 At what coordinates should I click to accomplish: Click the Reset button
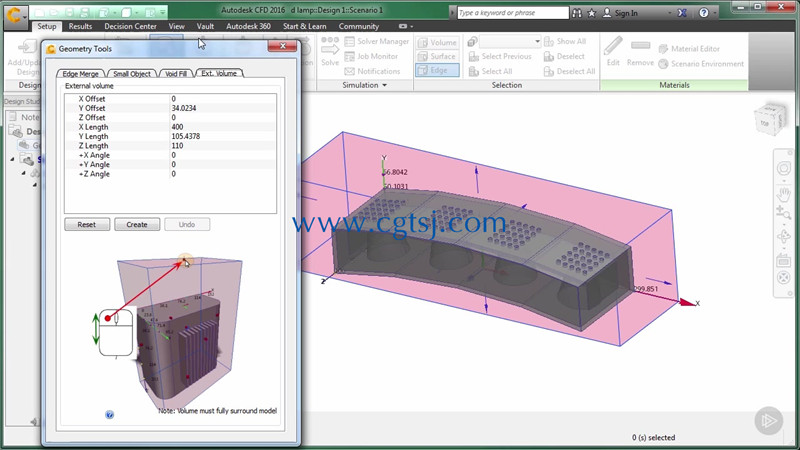87,224
